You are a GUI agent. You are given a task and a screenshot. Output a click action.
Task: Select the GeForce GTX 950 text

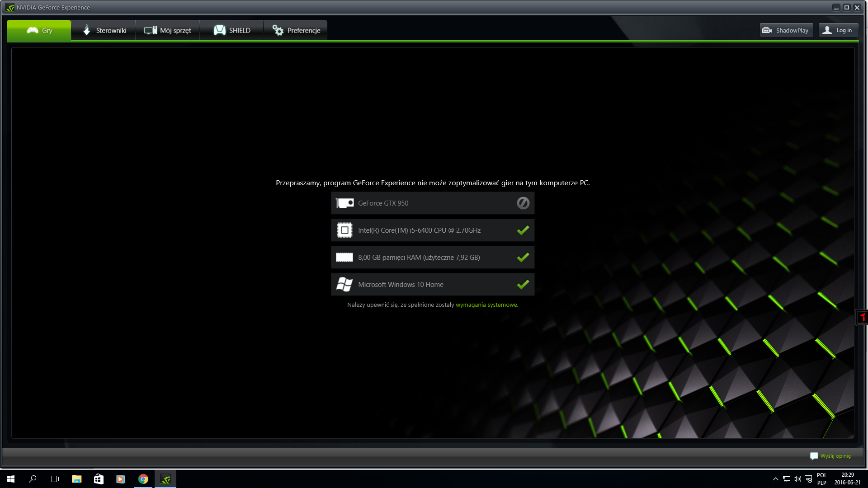tap(383, 203)
